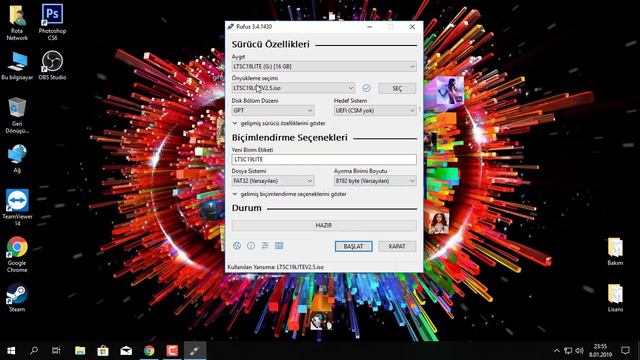Viewport: 640px width, 360px height.
Task: Show Rufus About information icon
Action: click(x=251, y=246)
